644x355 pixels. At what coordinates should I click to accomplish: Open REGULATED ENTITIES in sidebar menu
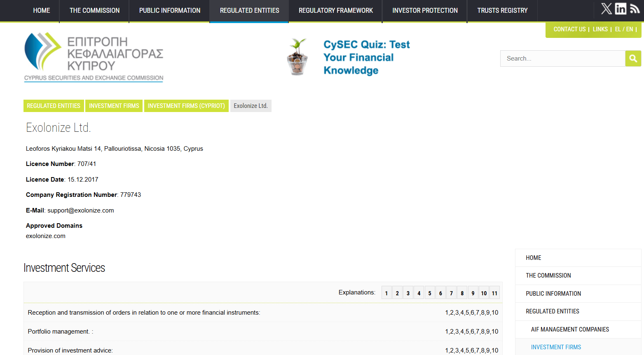[x=578, y=311]
